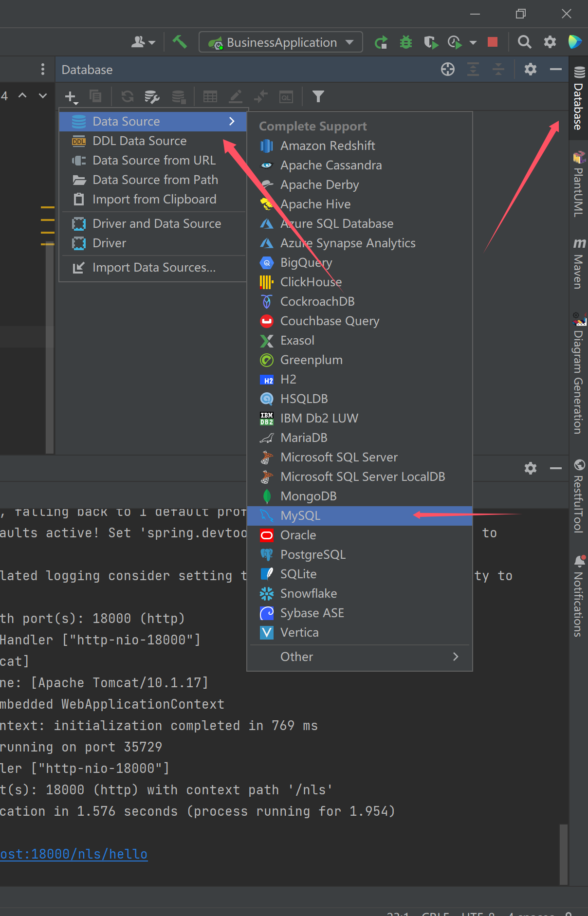
Task: Open Database panel options gear
Action: coord(531,70)
